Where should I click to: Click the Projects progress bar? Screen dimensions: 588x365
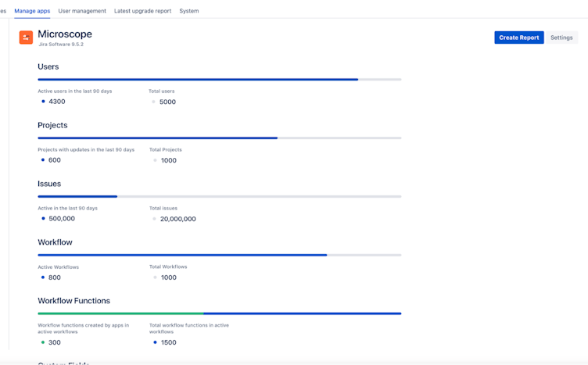pos(220,138)
